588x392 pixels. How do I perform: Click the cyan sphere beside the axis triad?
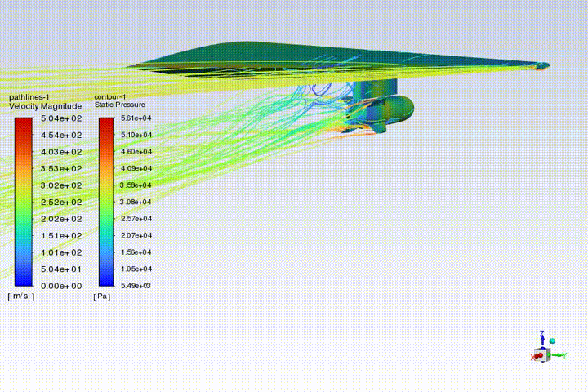[x=552, y=341]
